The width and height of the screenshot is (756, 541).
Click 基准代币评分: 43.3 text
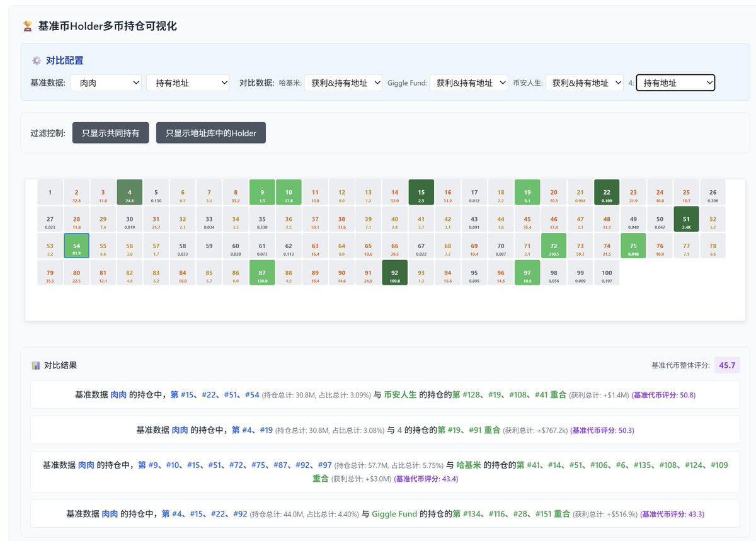click(673, 514)
